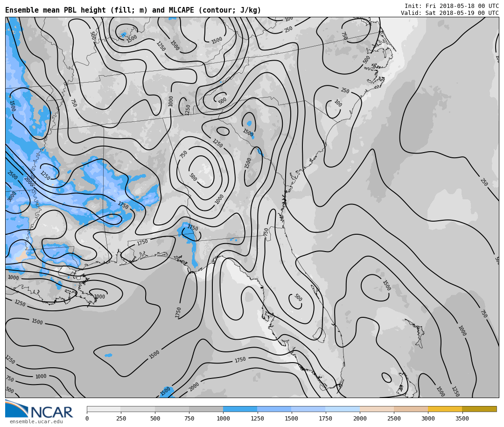Viewport: 504px width, 427px height.
Task: Pick the dark gold colorbar segment above 3500
Action: coord(479,409)
